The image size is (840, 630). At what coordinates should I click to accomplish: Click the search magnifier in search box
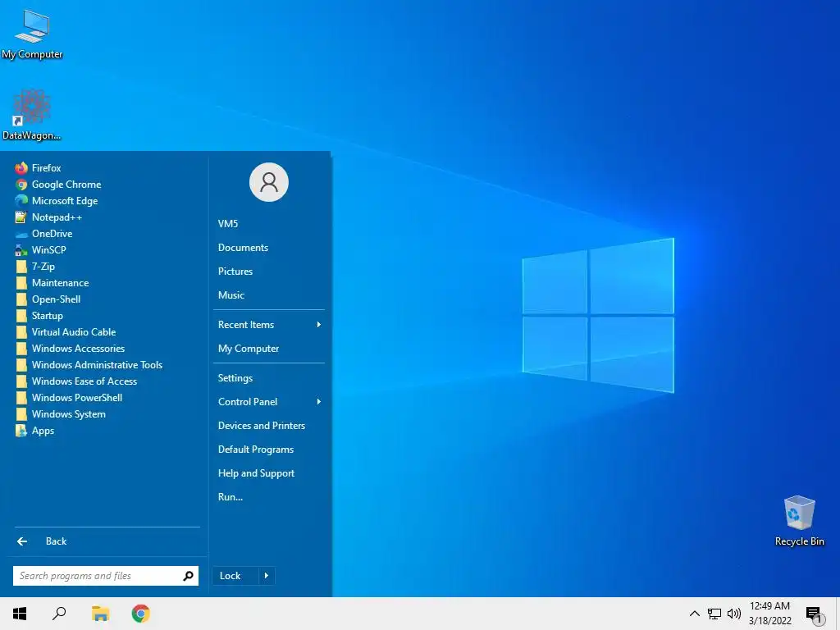click(x=188, y=576)
